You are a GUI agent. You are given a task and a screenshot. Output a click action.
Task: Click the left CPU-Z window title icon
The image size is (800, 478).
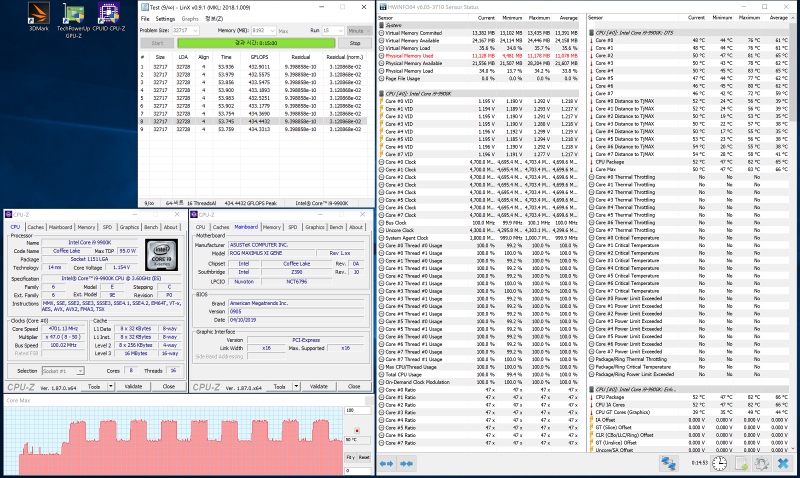[8, 214]
